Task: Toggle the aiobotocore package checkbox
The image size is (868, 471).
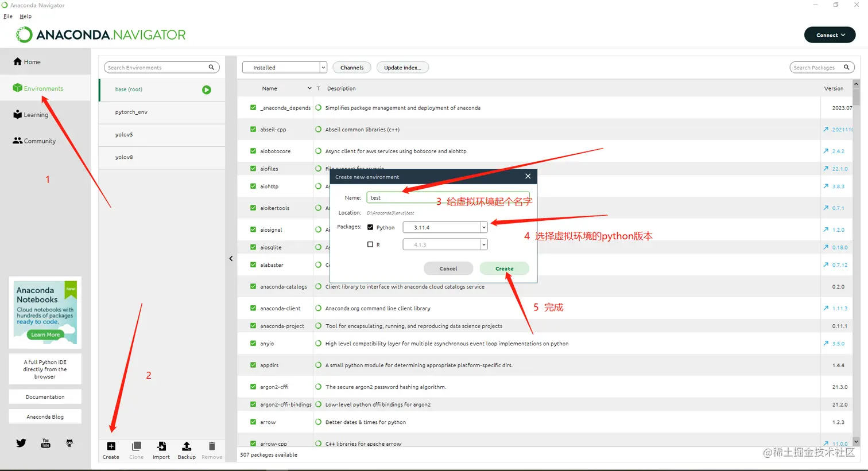Action: coord(253,151)
